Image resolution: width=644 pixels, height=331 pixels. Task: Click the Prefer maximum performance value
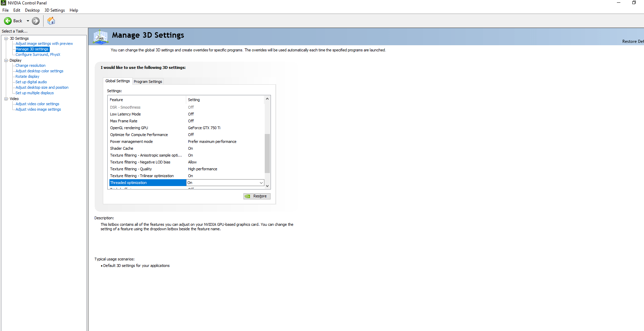pyautogui.click(x=212, y=142)
